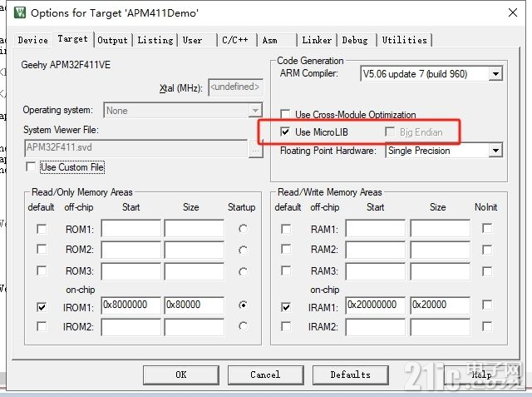Image resolution: width=532 pixels, height=397 pixels.
Task: Open the Output tab
Action: (113, 40)
